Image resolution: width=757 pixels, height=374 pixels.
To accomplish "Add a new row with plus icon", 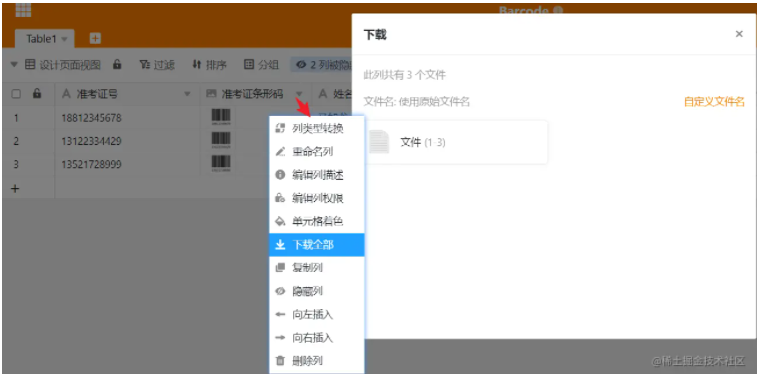I will [15, 188].
